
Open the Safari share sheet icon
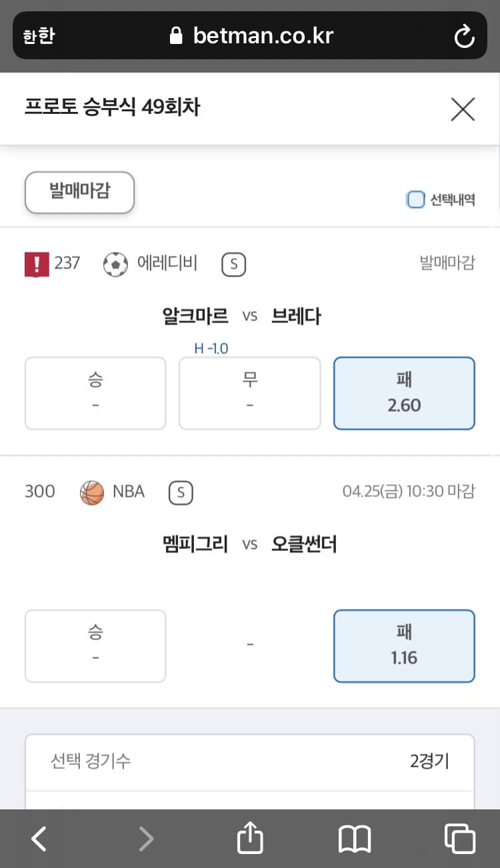[x=250, y=837]
